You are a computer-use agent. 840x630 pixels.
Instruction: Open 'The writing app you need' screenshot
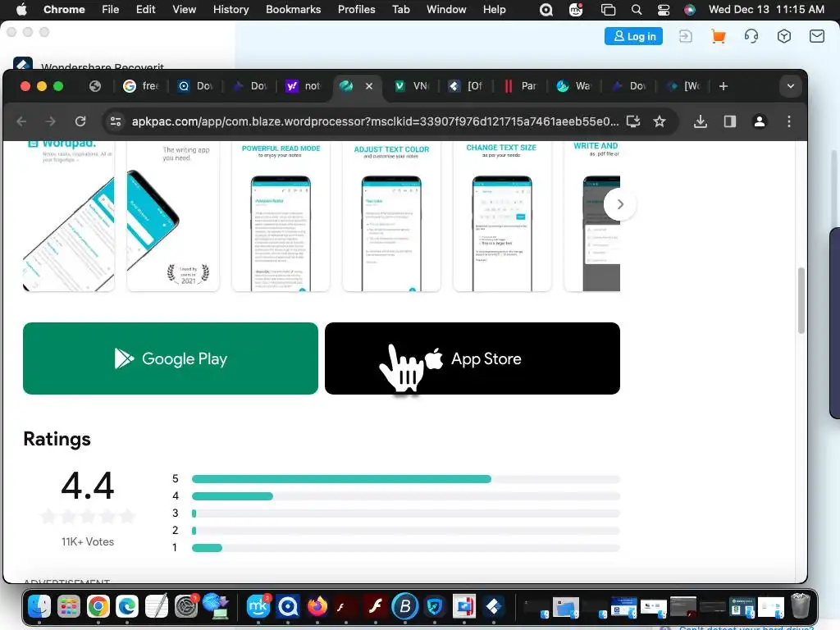[173, 217]
